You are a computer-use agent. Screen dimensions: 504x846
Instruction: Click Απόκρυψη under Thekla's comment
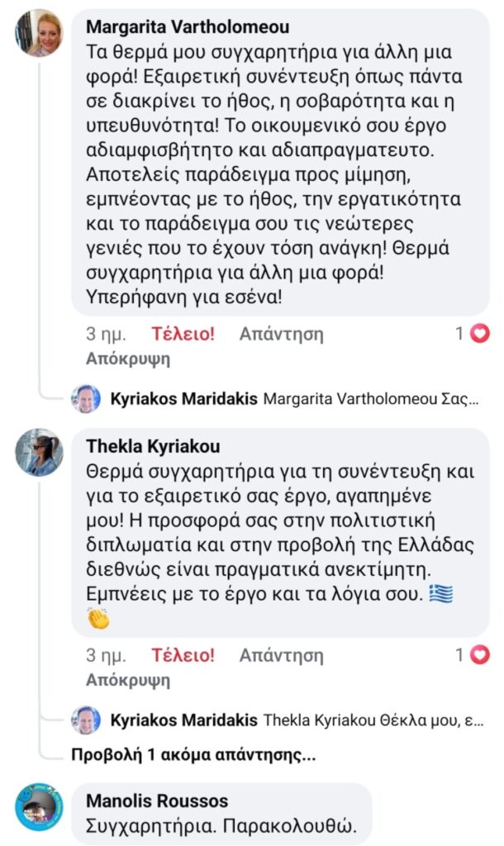128,681
